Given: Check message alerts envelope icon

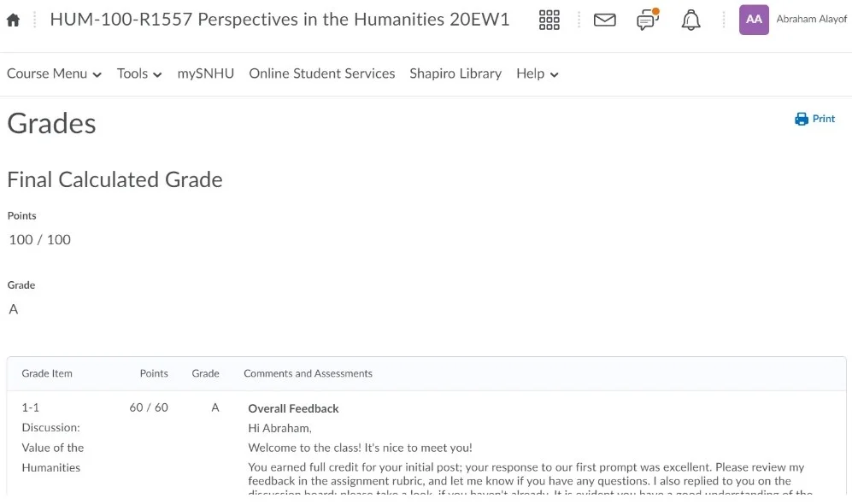Looking at the screenshot, I should [x=604, y=20].
